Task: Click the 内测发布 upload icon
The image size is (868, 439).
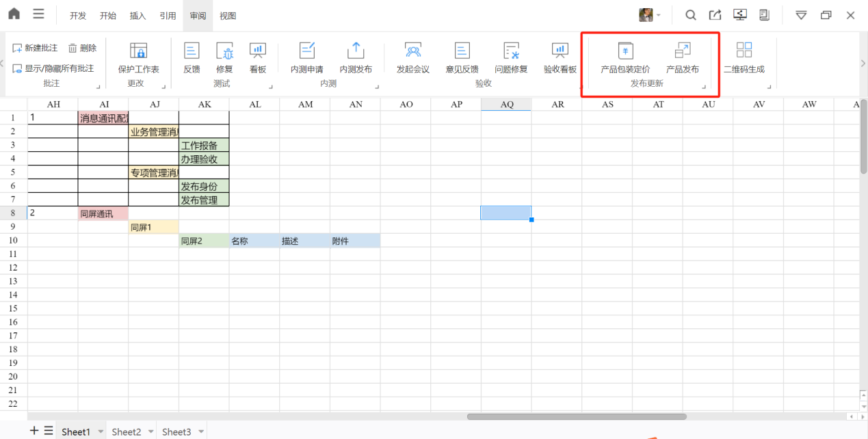Action: (x=356, y=51)
